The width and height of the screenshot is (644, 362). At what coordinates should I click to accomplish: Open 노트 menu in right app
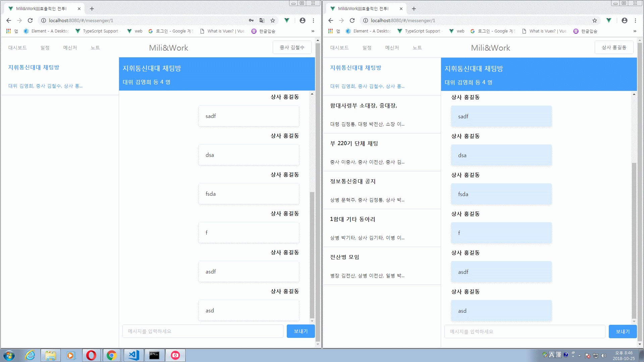point(417,48)
